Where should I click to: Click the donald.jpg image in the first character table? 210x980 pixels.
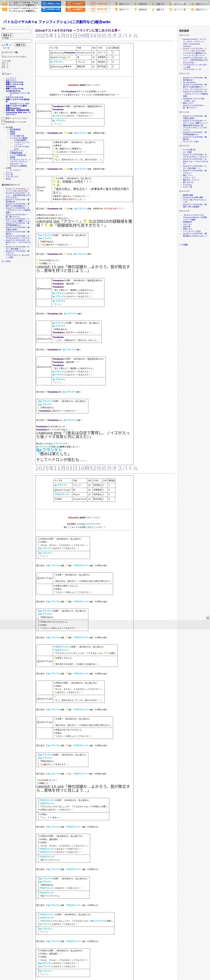click(56, 67)
